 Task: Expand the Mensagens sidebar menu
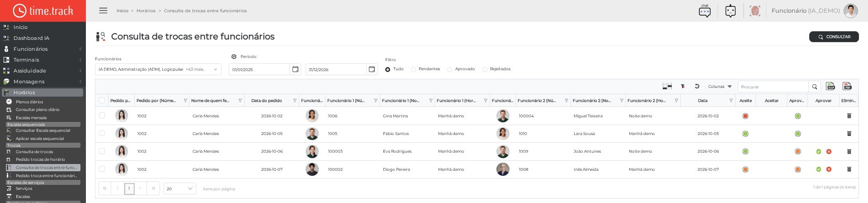43,82
